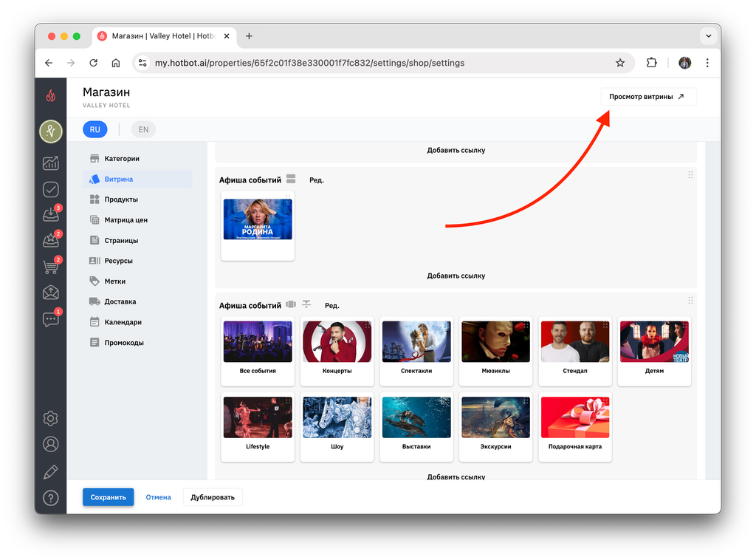Open the Все события card

[x=258, y=351]
